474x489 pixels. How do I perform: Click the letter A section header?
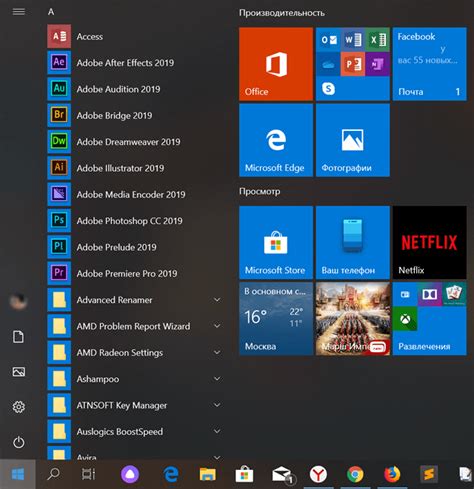(51, 12)
